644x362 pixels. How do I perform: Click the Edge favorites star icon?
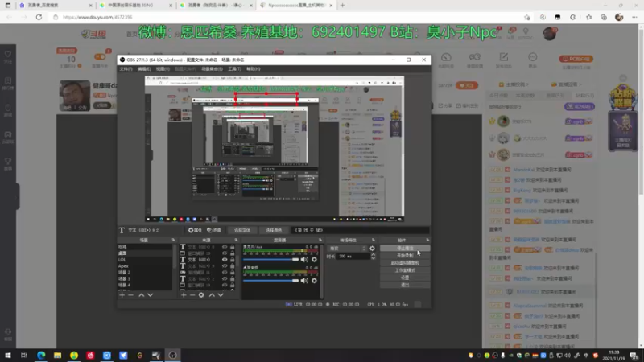pos(588,17)
